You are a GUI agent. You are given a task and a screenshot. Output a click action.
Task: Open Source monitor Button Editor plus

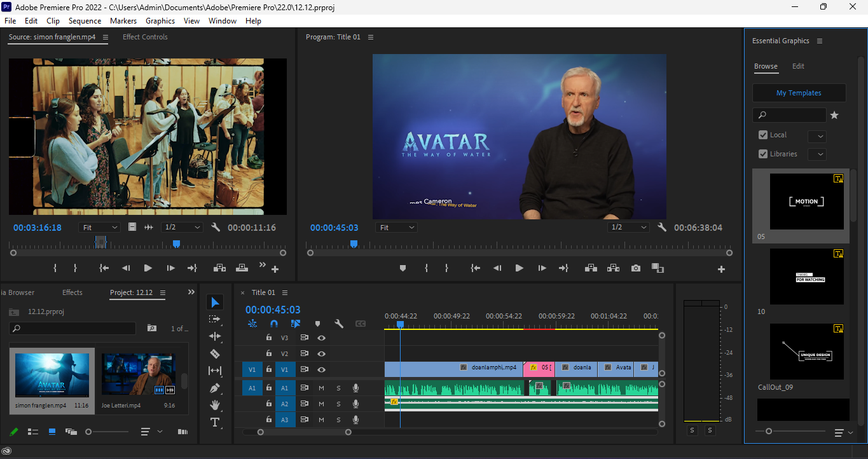tap(275, 269)
